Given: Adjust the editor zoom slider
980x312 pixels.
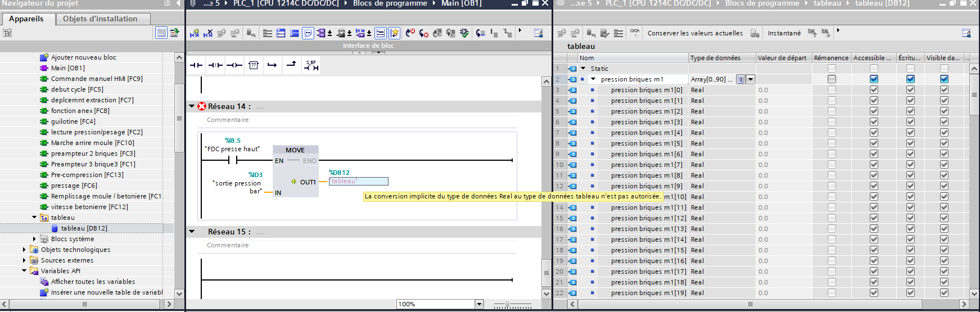Looking at the screenshot, I should click(507, 304).
